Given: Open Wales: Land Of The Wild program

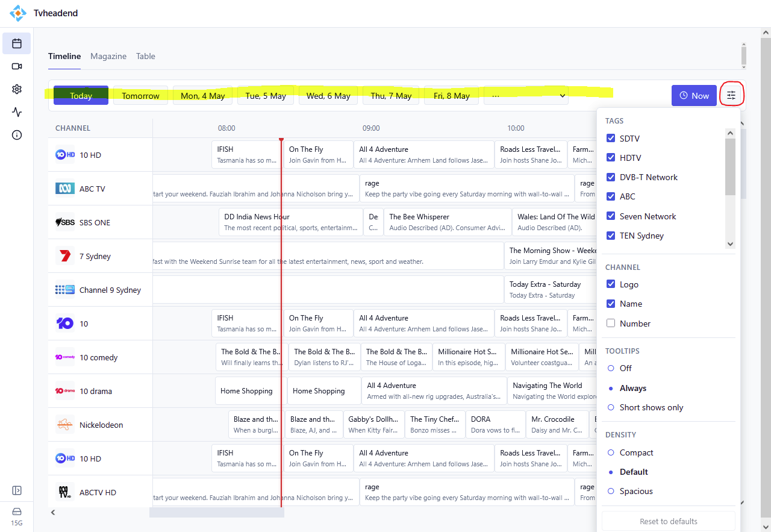Looking at the screenshot, I should click(x=554, y=222).
